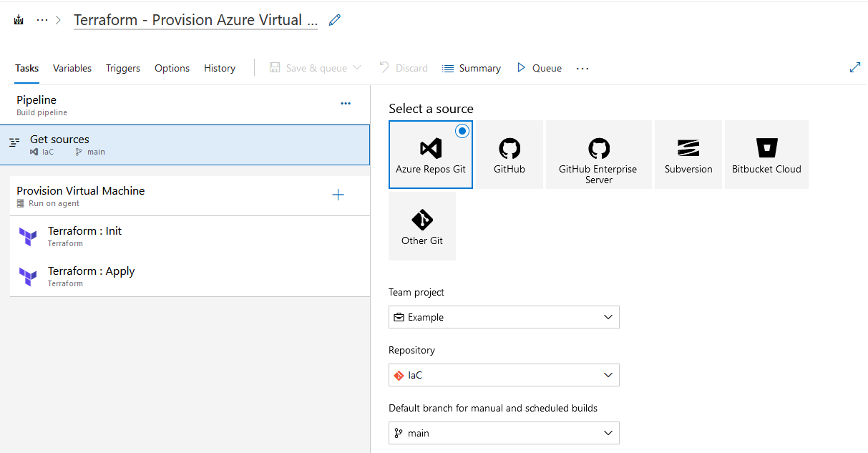Screen dimensions: 868x453
Task: Open the Options tab
Action: point(172,68)
